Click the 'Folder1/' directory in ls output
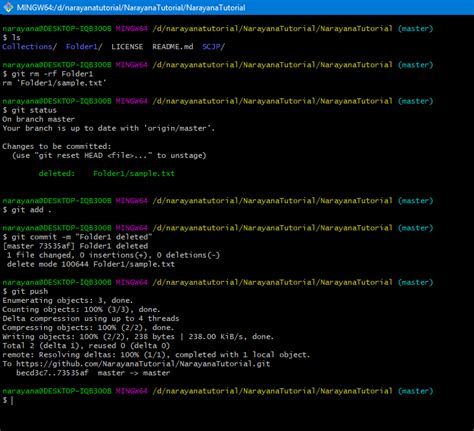The image size is (474, 431). coord(84,46)
